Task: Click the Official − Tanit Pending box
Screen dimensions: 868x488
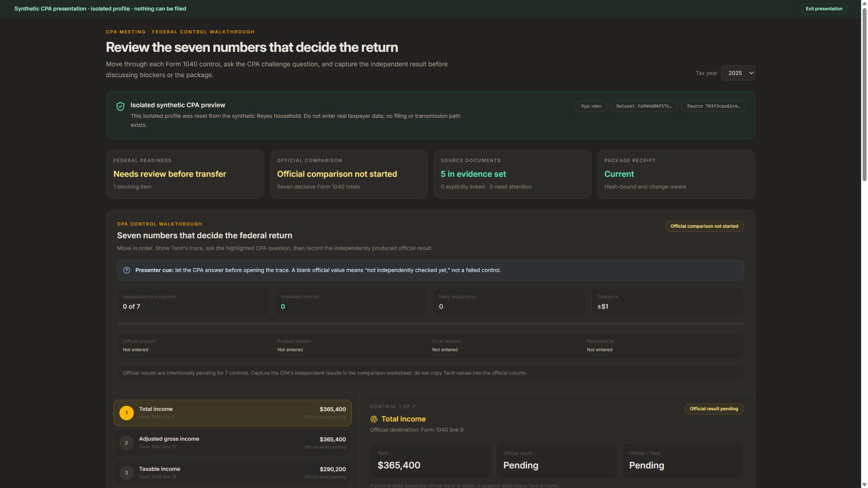Action: (683, 461)
